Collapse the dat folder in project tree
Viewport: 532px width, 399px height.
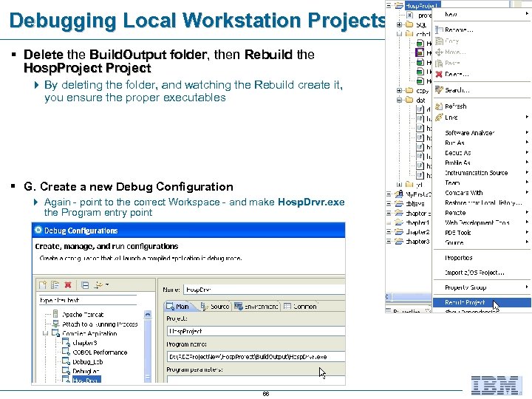tap(399, 100)
